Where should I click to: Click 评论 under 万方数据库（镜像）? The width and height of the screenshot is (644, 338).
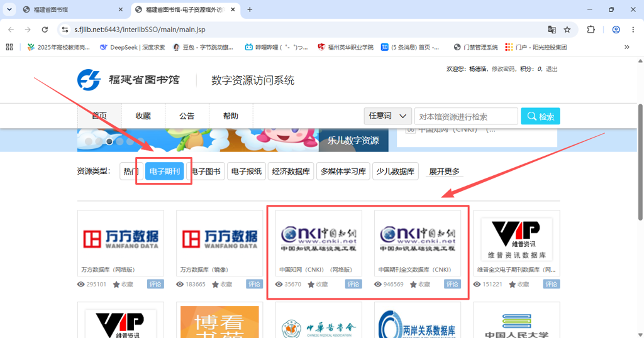[255, 284]
